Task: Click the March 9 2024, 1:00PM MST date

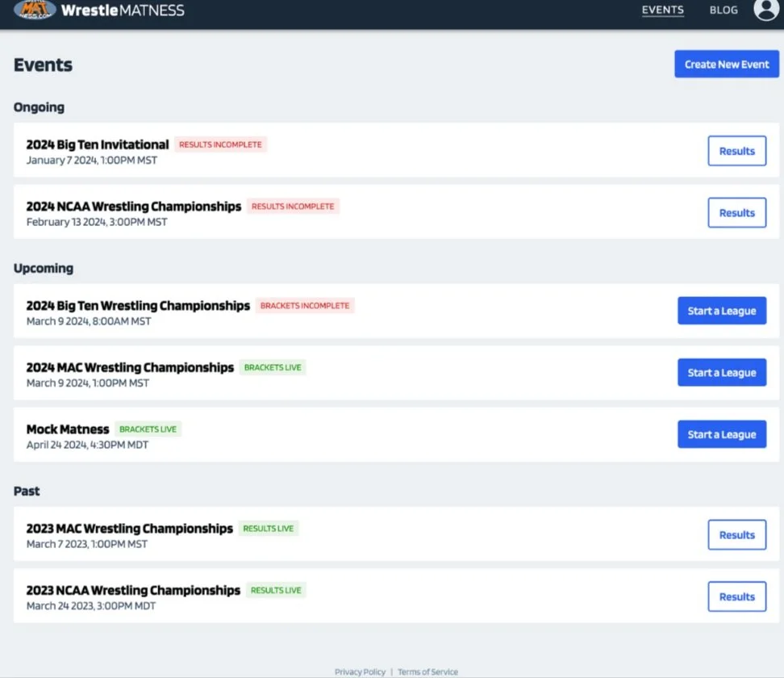Action: click(x=87, y=383)
